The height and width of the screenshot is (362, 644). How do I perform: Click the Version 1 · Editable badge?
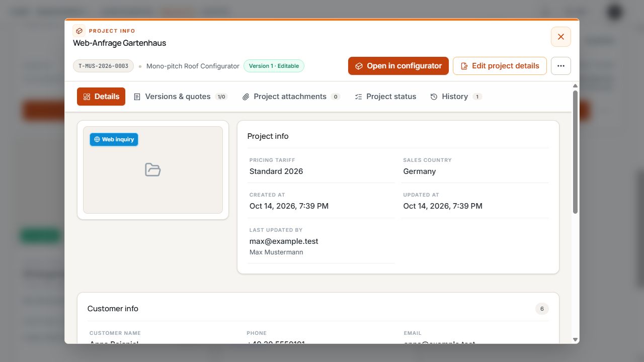click(x=274, y=66)
